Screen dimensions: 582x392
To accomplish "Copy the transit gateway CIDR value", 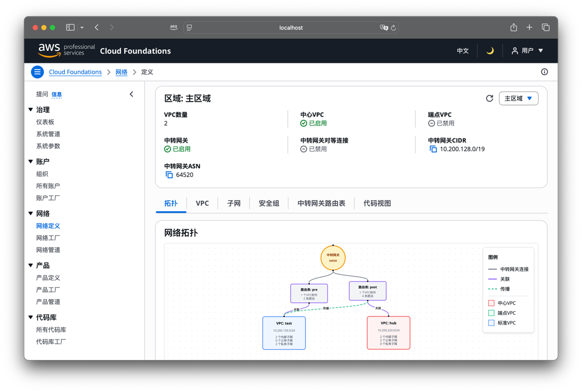I will (433, 149).
